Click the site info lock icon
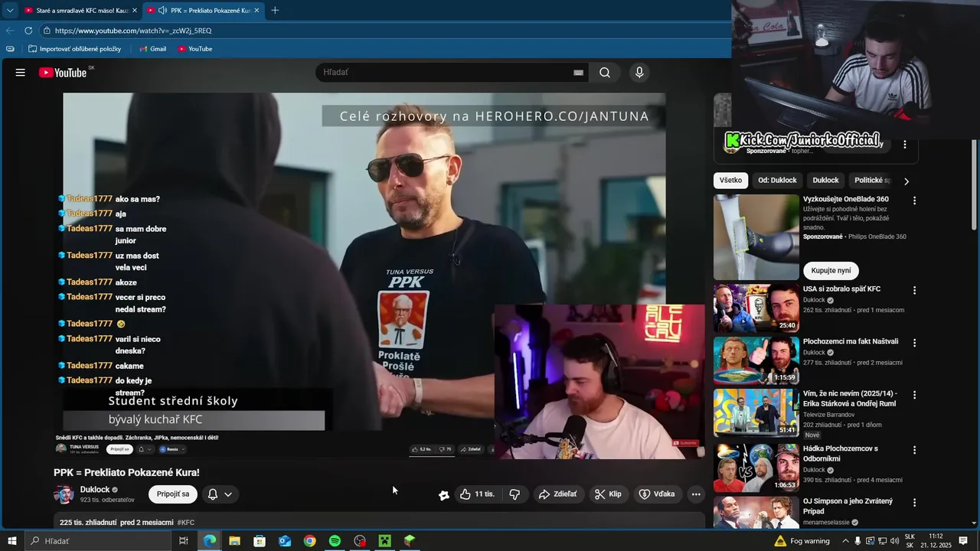The image size is (980, 551). (47, 31)
